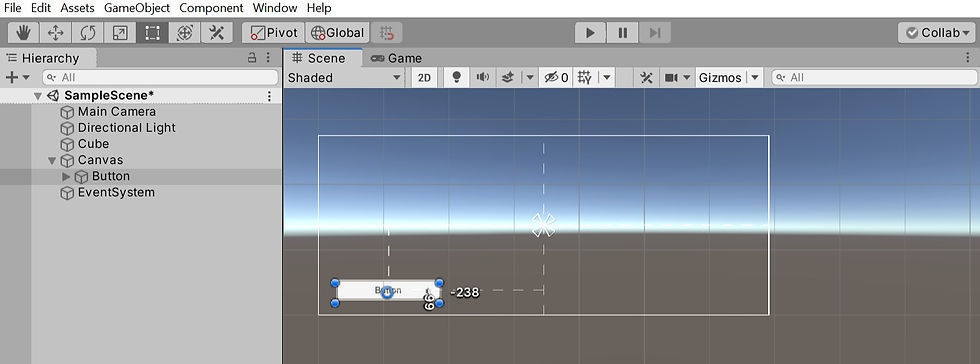Toggle Gizmos button
The width and height of the screenshot is (980, 364).
[720, 78]
